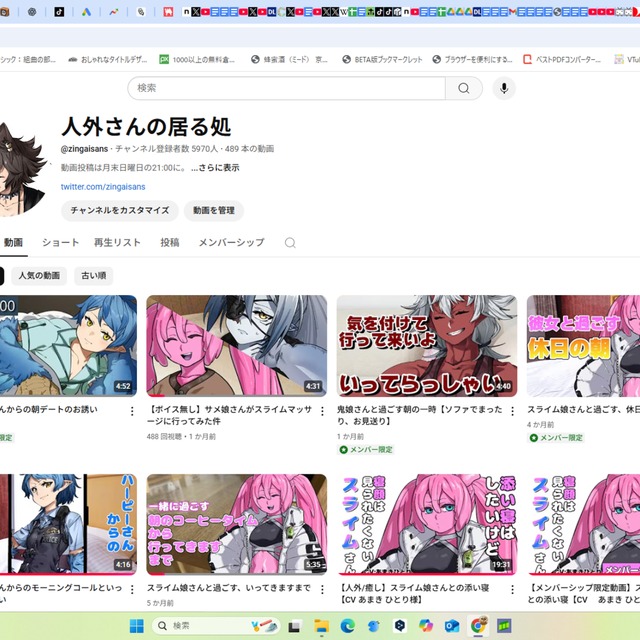Open Outlook from the taskbar
Image resolution: width=640 pixels, height=640 pixels.
tap(451, 626)
